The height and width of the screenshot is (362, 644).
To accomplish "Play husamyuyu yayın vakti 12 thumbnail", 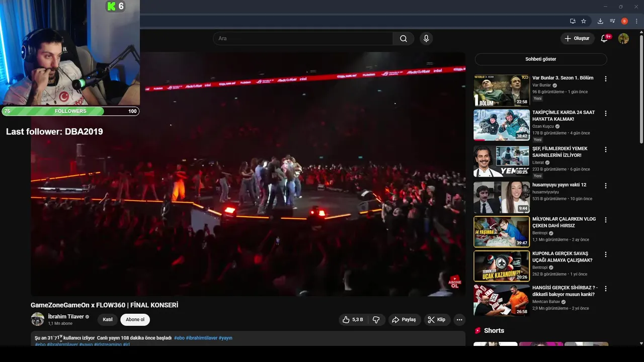I will click(x=502, y=198).
